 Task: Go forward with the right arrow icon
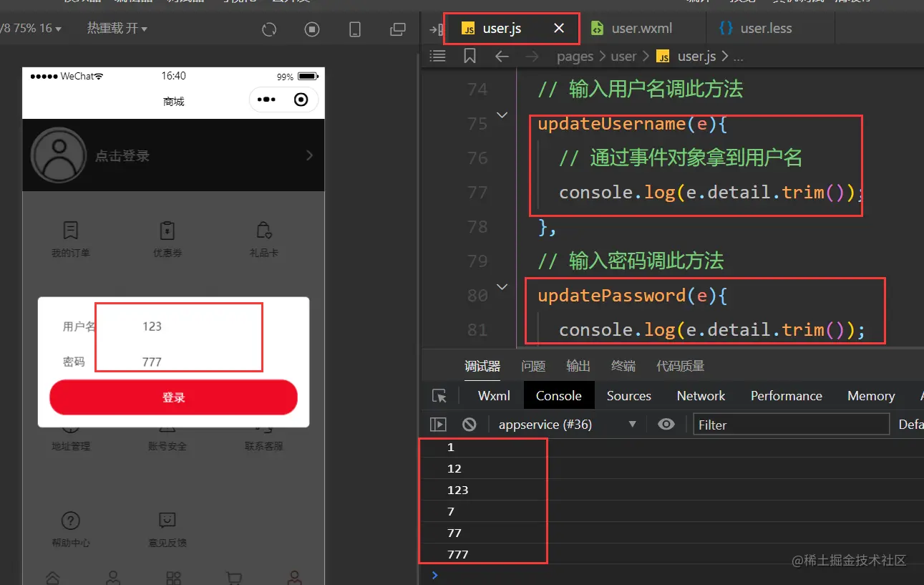[x=532, y=56]
